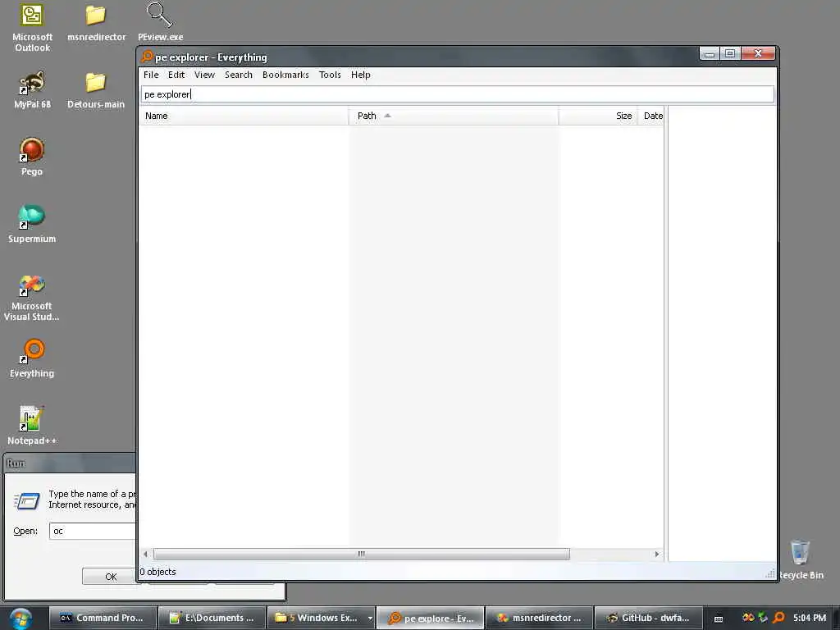Click OK in the Run dialog
This screenshot has width=840, height=630.
pyautogui.click(x=111, y=577)
